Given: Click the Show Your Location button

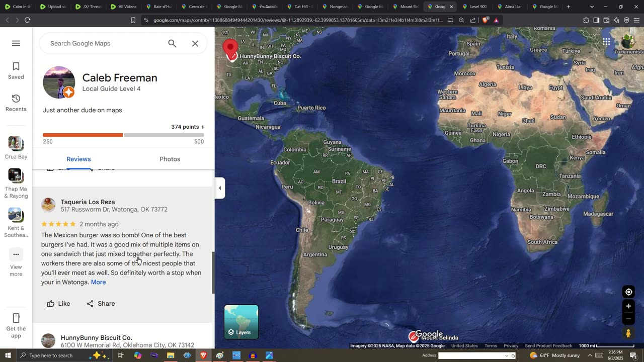Looking at the screenshot, I should point(628,292).
